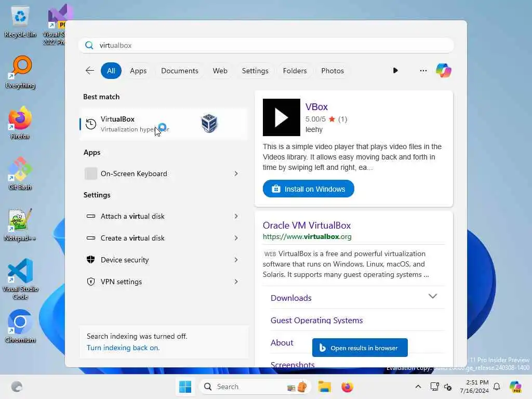Open the clock and date in taskbar

pos(474,387)
